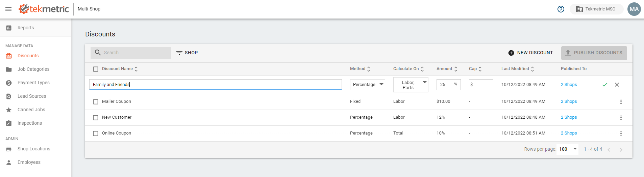The height and width of the screenshot is (177, 644).
Task: Check the New Customer checkbox
Action: coord(96,118)
